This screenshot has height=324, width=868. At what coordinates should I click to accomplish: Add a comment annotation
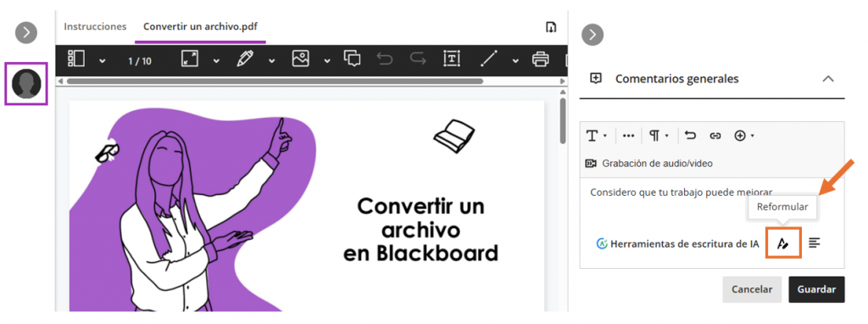click(352, 59)
